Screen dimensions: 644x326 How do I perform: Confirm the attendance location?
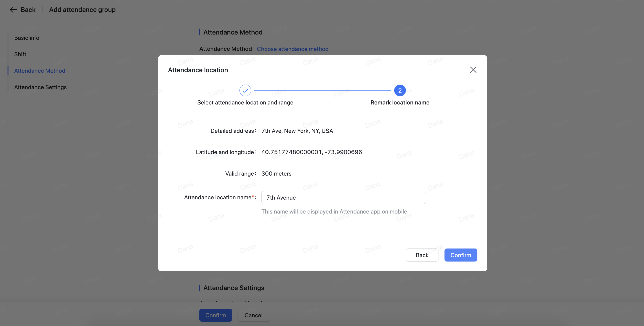click(461, 255)
